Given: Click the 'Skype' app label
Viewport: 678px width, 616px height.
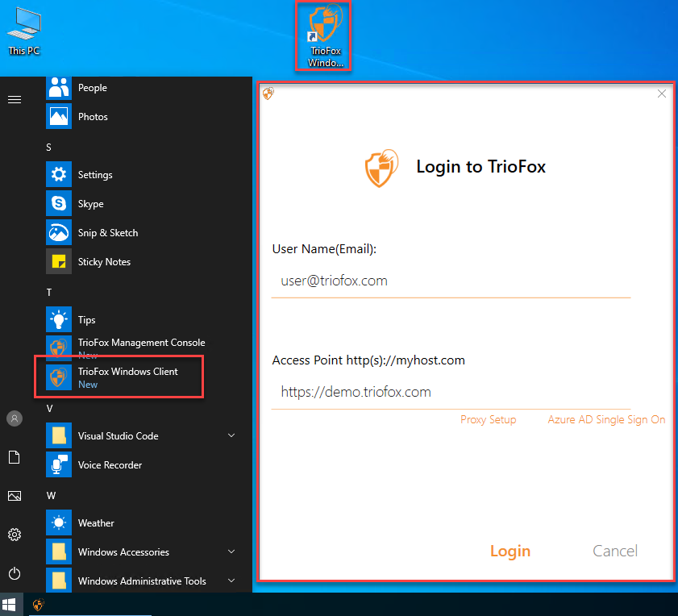Looking at the screenshot, I should [91, 204].
